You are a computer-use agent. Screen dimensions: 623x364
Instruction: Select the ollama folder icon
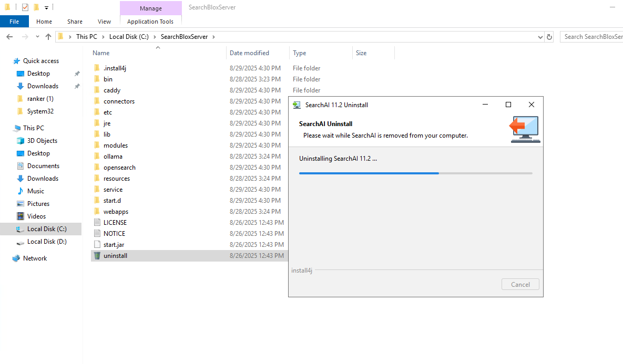pos(97,157)
